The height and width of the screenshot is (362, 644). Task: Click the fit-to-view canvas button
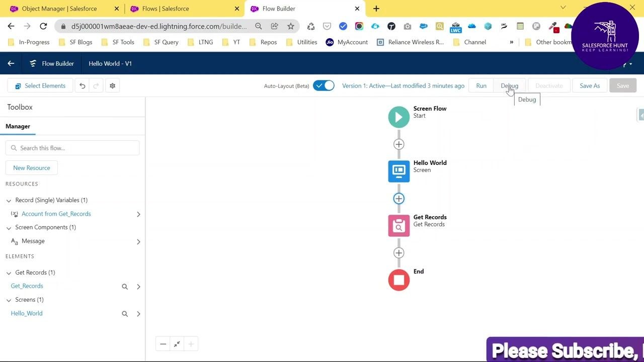[177, 344]
